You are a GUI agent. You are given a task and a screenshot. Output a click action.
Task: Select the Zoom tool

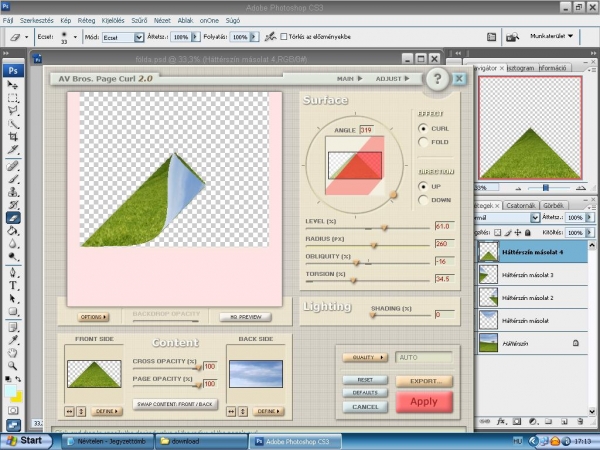(x=13, y=366)
